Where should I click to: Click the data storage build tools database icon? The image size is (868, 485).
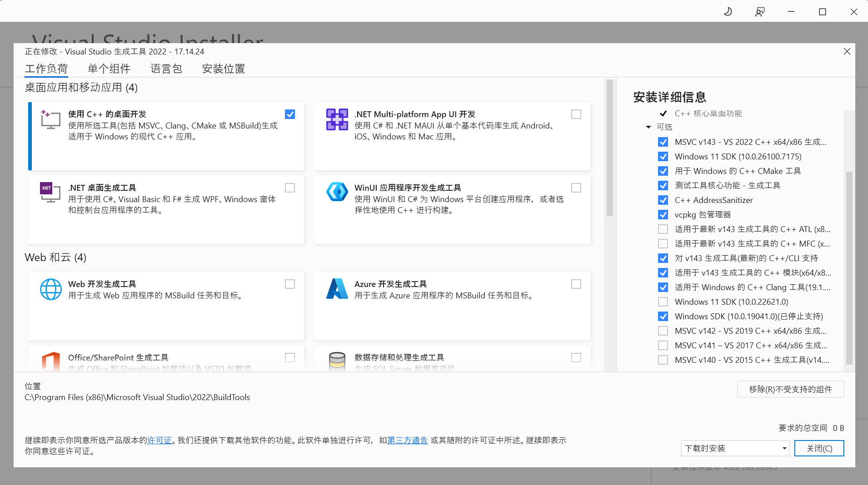coord(337,362)
